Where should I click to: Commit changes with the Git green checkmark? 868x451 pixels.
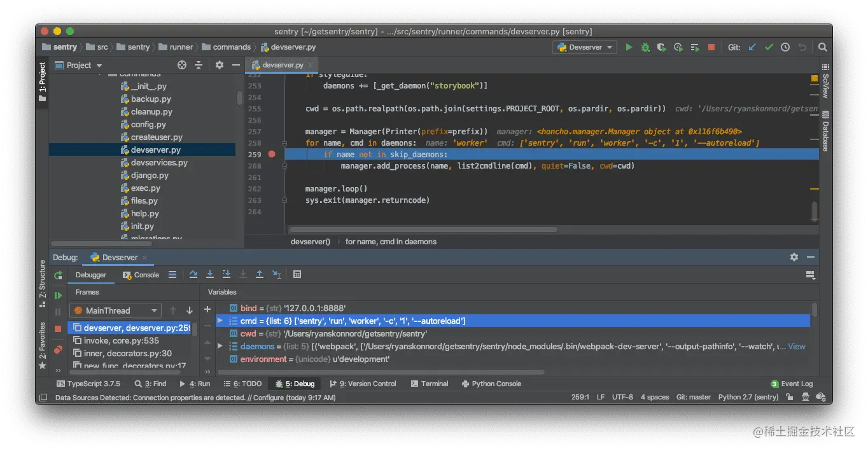pos(769,47)
